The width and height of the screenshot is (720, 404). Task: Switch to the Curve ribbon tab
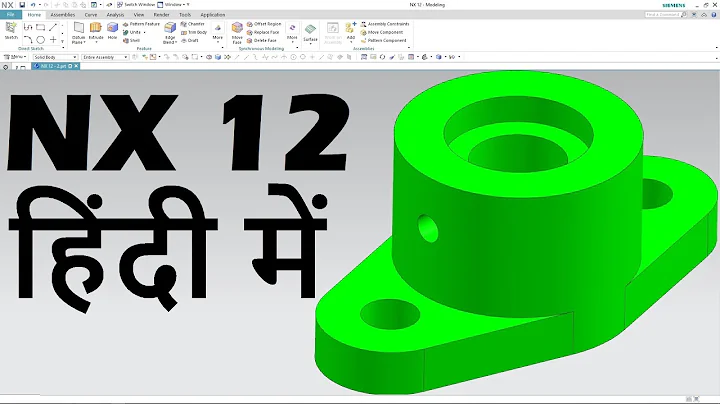[x=90, y=15]
